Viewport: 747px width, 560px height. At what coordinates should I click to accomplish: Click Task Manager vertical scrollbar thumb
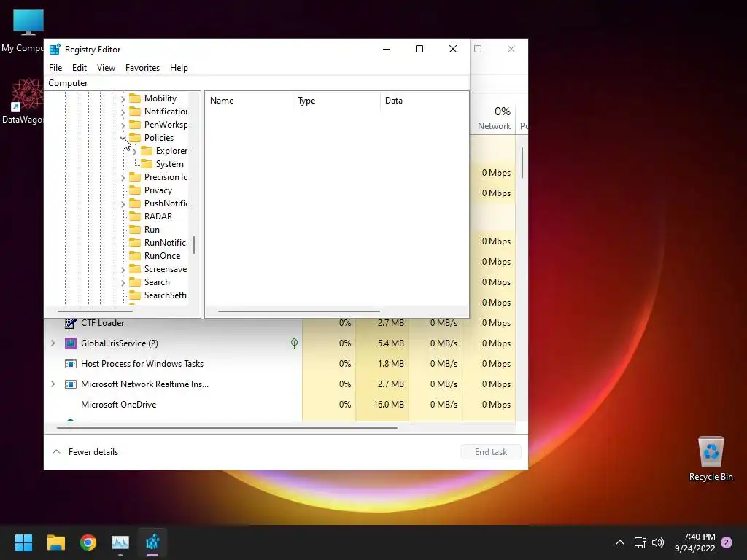point(522,163)
